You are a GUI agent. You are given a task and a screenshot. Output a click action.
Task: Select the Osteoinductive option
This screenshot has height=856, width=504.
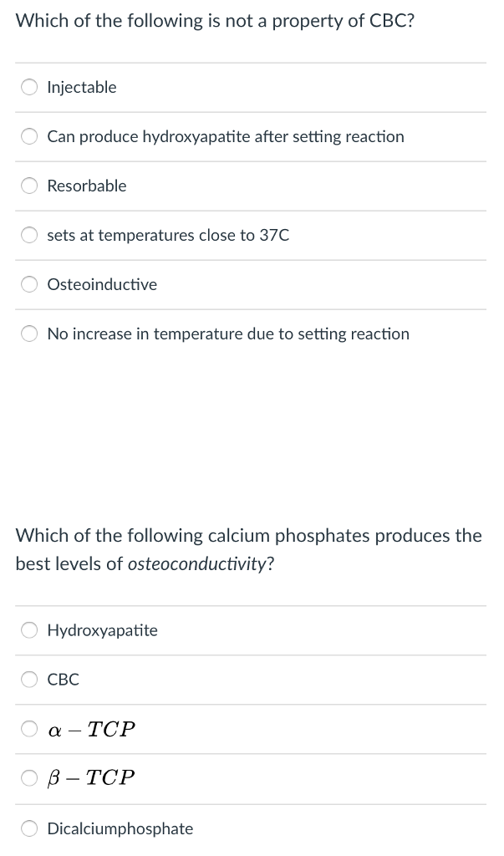point(29,284)
